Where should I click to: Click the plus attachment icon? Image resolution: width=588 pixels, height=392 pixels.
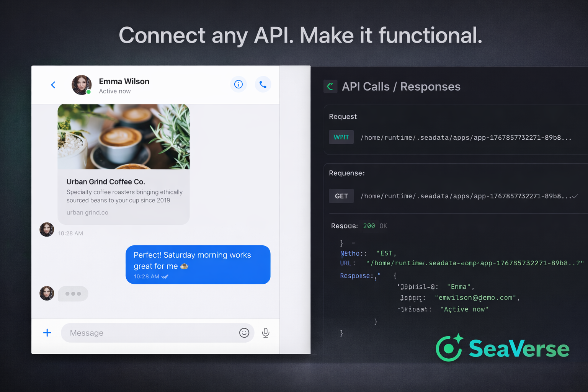pyautogui.click(x=47, y=333)
